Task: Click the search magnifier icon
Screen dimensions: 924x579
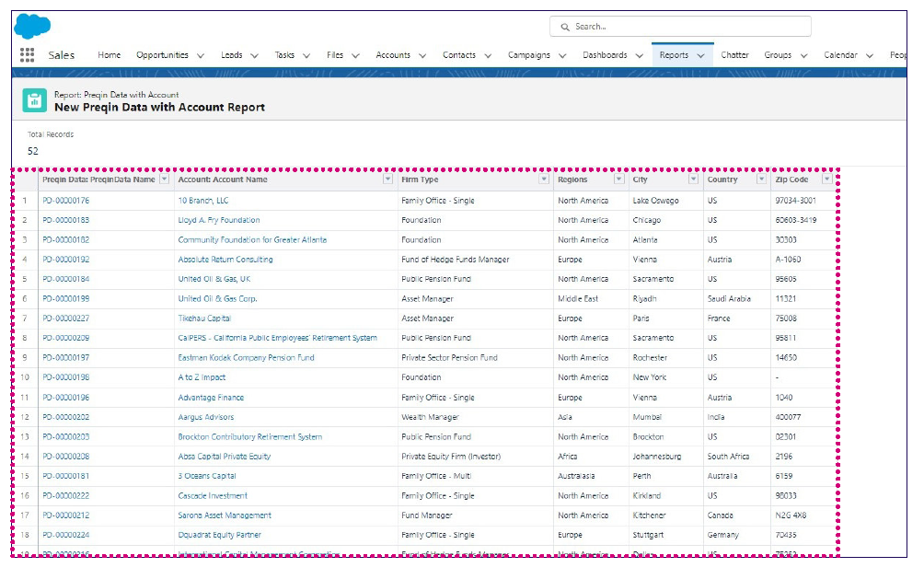Action: [x=565, y=27]
